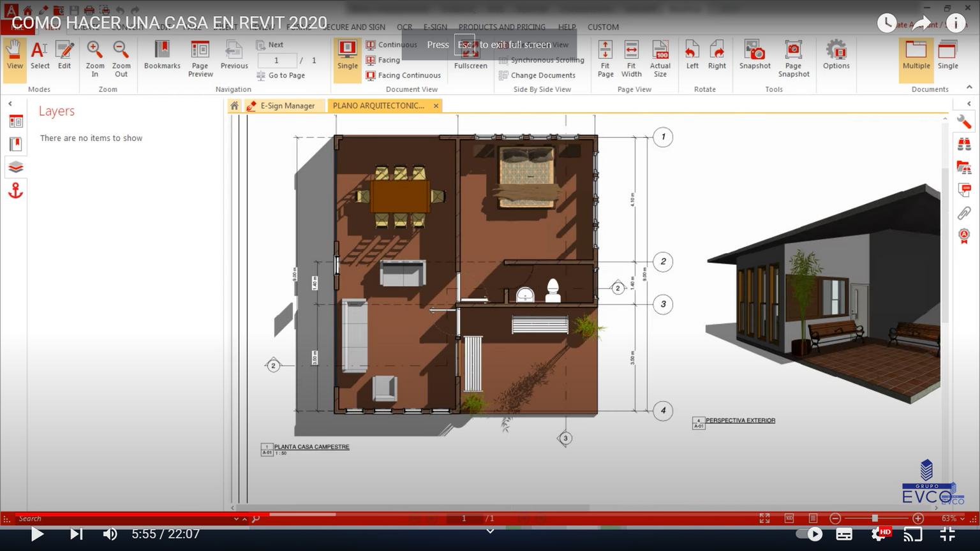
Task: Click the Zoom Out magnifier
Action: tap(121, 59)
